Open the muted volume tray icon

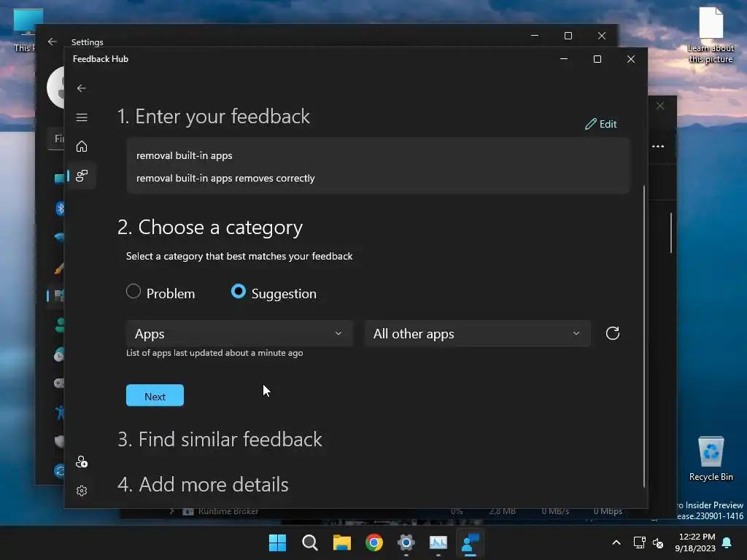coord(658,542)
